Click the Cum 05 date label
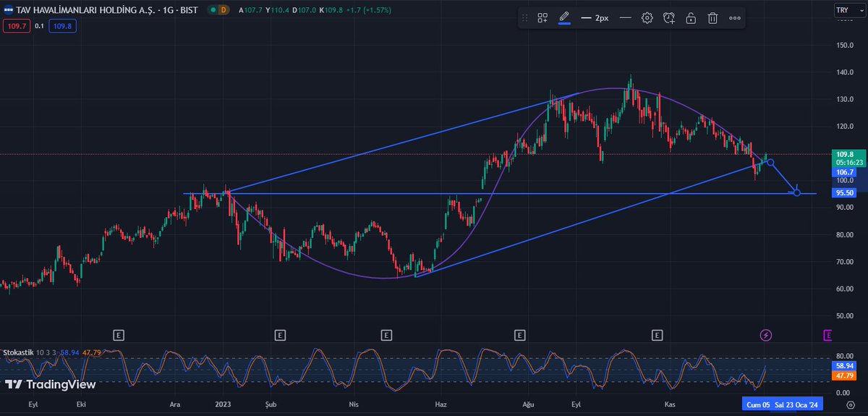The width and height of the screenshot is (868, 416). click(758, 406)
